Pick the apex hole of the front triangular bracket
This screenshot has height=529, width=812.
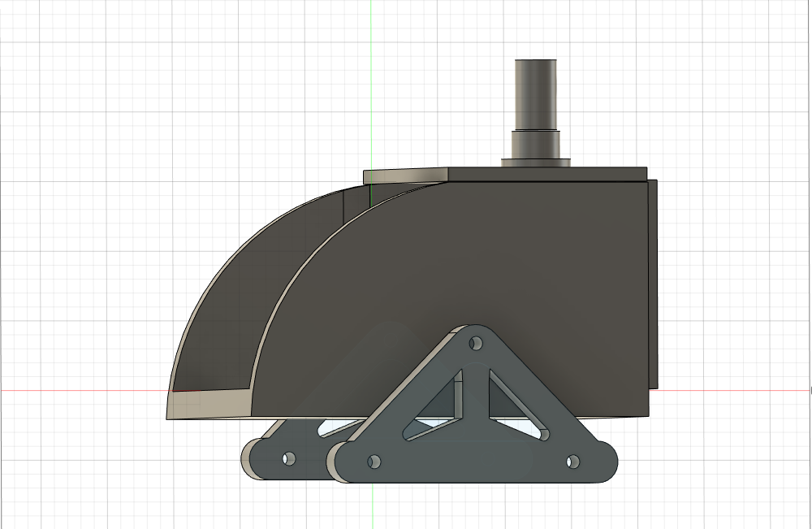click(x=475, y=343)
